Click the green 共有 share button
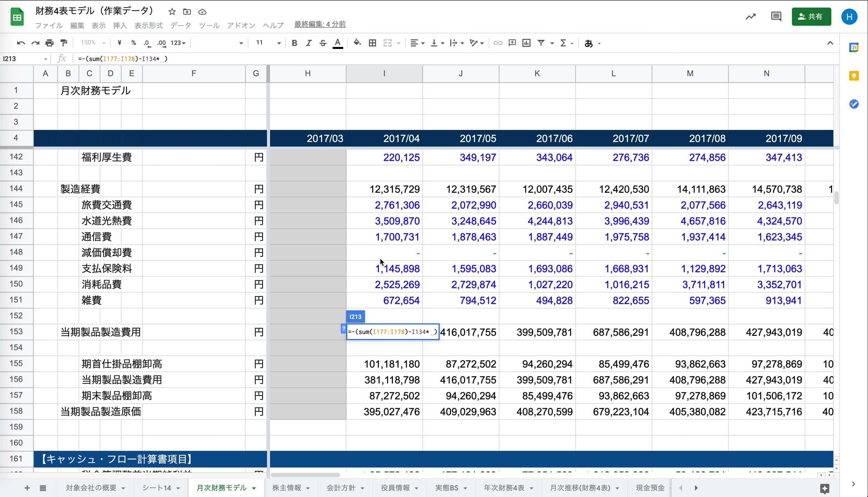This screenshot has height=497, width=868. click(x=811, y=17)
